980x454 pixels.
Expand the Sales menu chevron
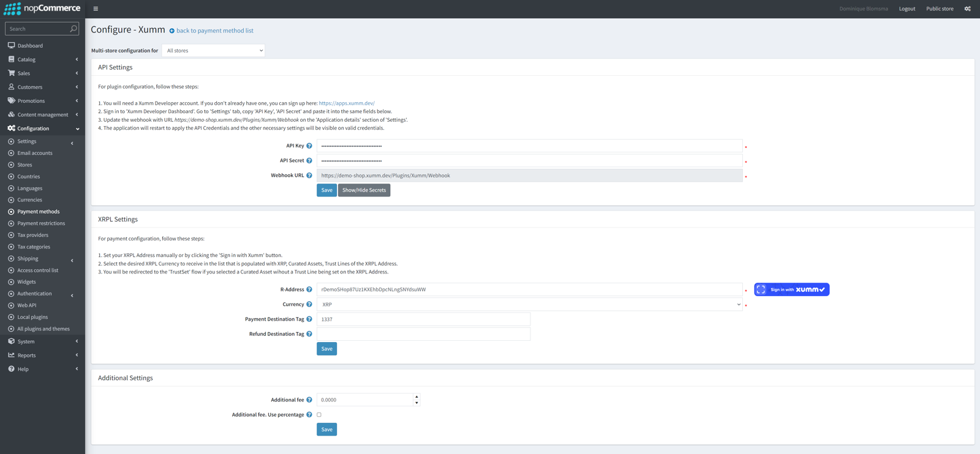[77, 73]
